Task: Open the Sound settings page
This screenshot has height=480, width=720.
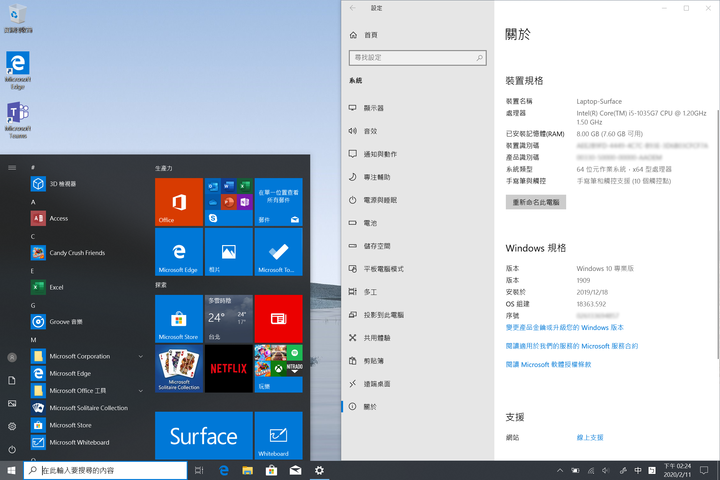Action: pyautogui.click(x=418, y=131)
